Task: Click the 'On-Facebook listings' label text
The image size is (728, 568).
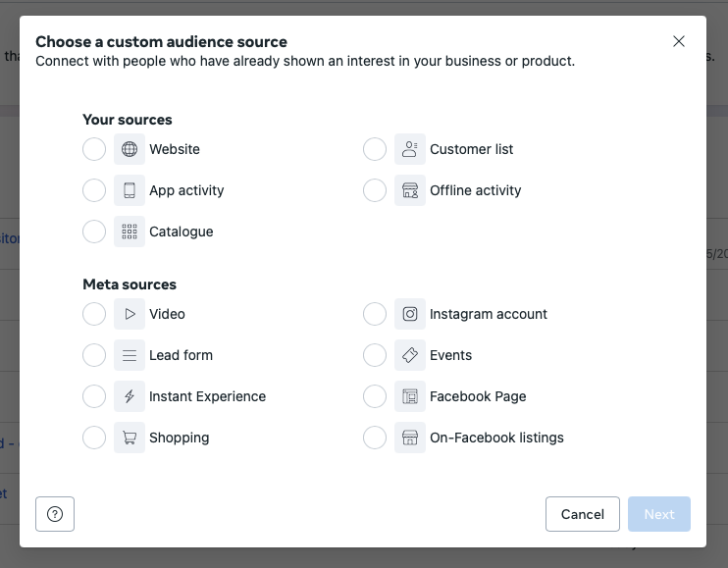Action: (496, 438)
